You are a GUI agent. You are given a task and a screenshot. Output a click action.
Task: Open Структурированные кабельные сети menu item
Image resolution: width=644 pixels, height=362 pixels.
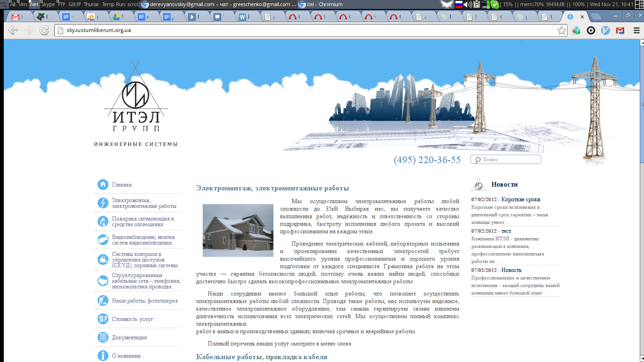[x=146, y=281]
